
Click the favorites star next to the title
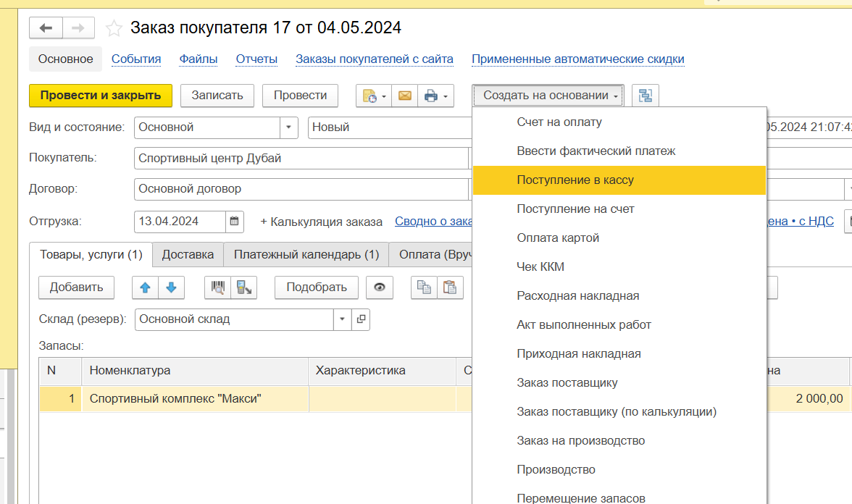click(114, 28)
